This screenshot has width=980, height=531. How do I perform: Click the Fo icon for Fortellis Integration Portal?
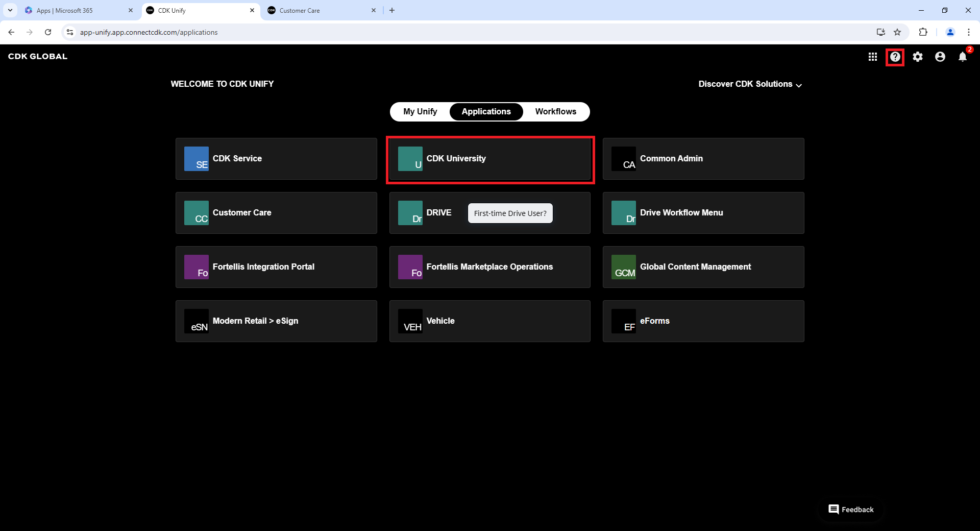[197, 267]
